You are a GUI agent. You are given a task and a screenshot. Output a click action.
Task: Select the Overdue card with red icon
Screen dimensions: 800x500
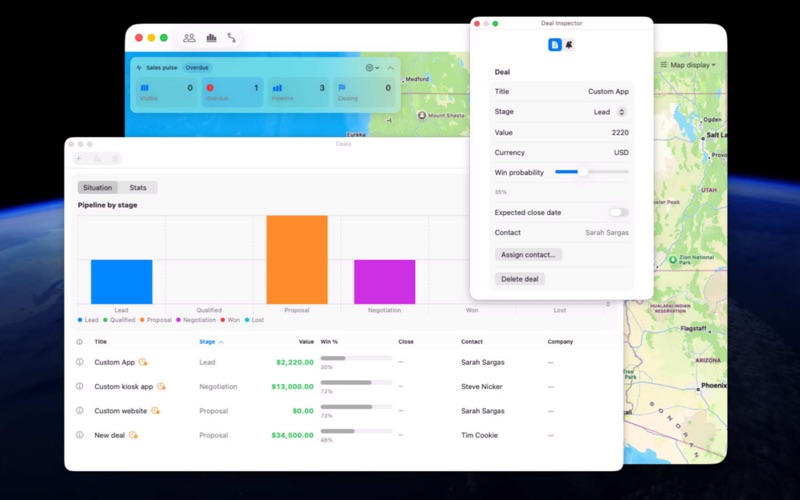coord(232,92)
